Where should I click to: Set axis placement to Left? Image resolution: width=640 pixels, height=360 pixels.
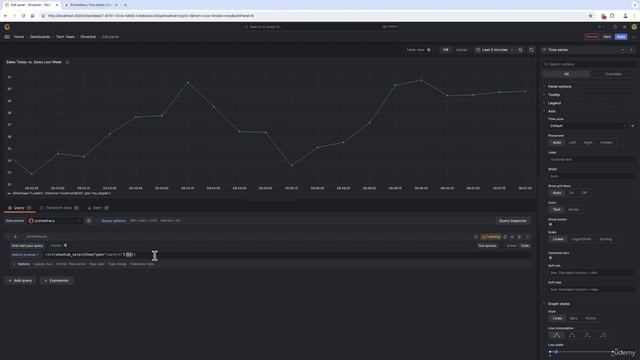[x=572, y=142]
